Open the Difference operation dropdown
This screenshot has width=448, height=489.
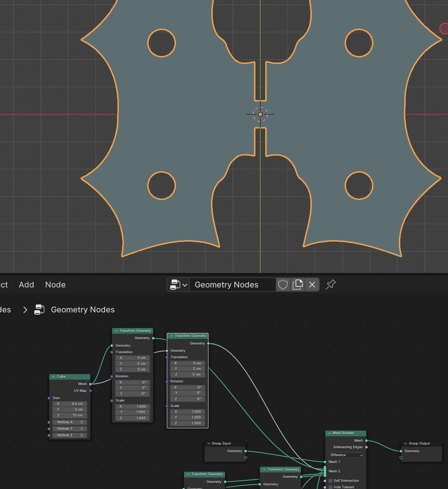coord(346,455)
